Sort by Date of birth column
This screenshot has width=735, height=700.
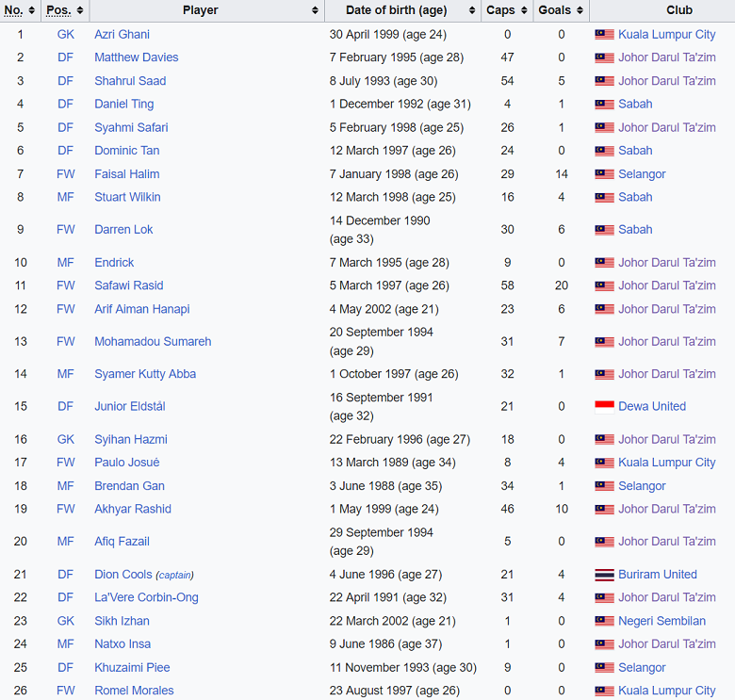(x=471, y=10)
